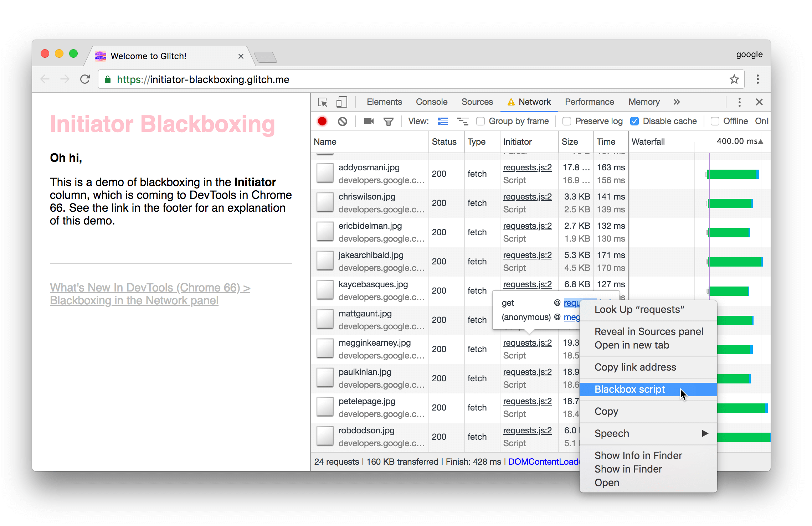Screen dimensions: 812x526
Task: Expand the more DevTools tabs chevron
Action: 677,102
